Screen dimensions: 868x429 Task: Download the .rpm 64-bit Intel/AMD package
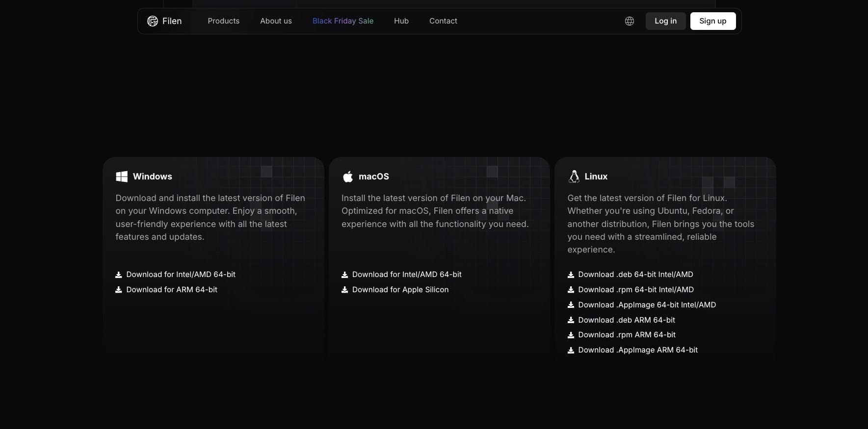635,290
